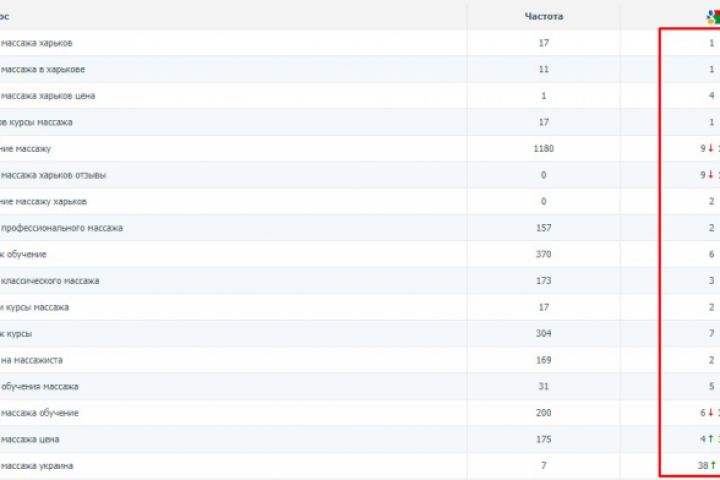Click the frequency value 169
720x480 pixels.
coord(544,360)
